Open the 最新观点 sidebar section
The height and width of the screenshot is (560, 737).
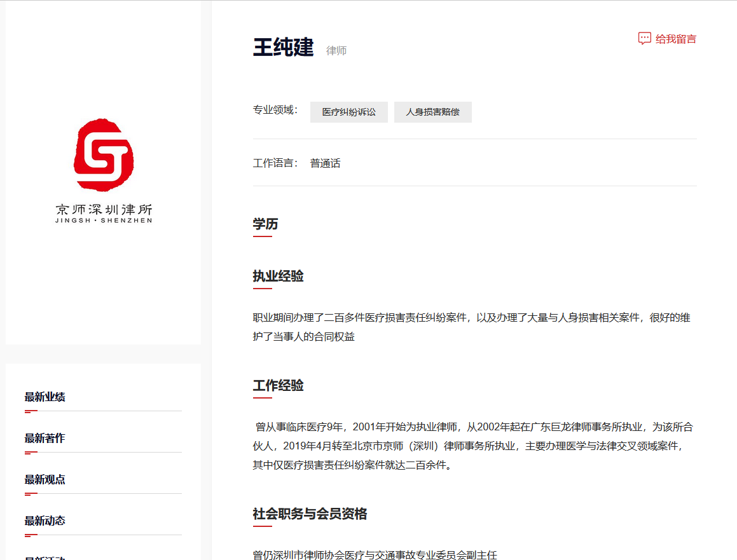point(45,480)
